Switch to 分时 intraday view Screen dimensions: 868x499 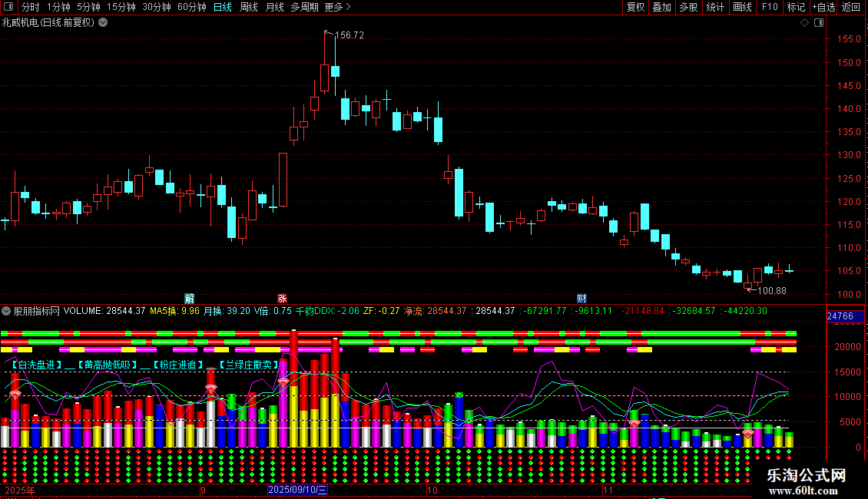pyautogui.click(x=31, y=7)
